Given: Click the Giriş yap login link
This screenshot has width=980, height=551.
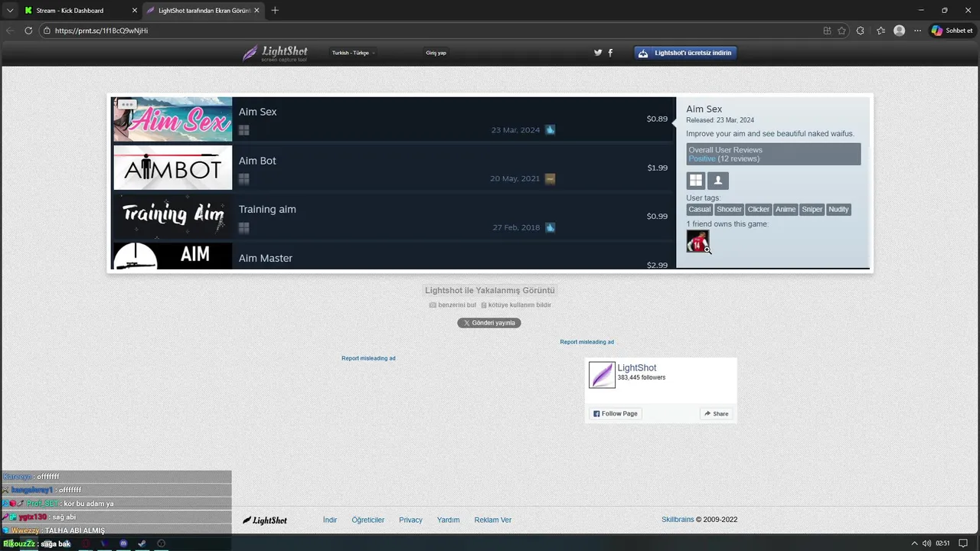Looking at the screenshot, I should point(436,53).
